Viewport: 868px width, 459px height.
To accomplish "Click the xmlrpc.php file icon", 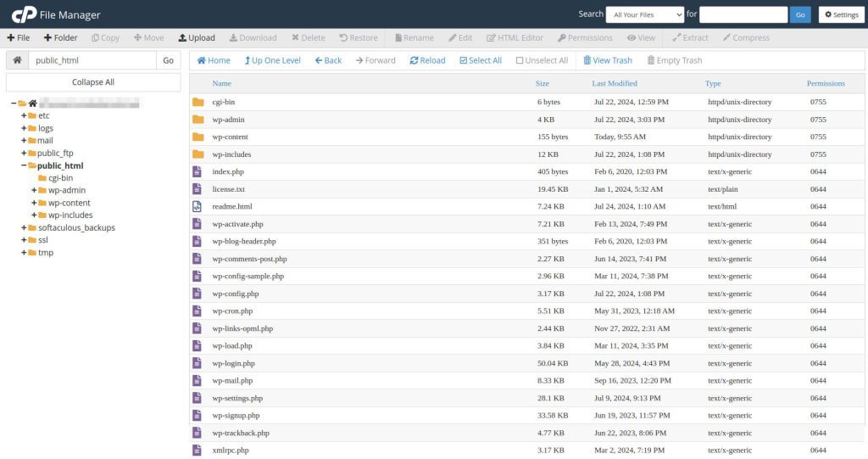I will pyautogui.click(x=197, y=451).
